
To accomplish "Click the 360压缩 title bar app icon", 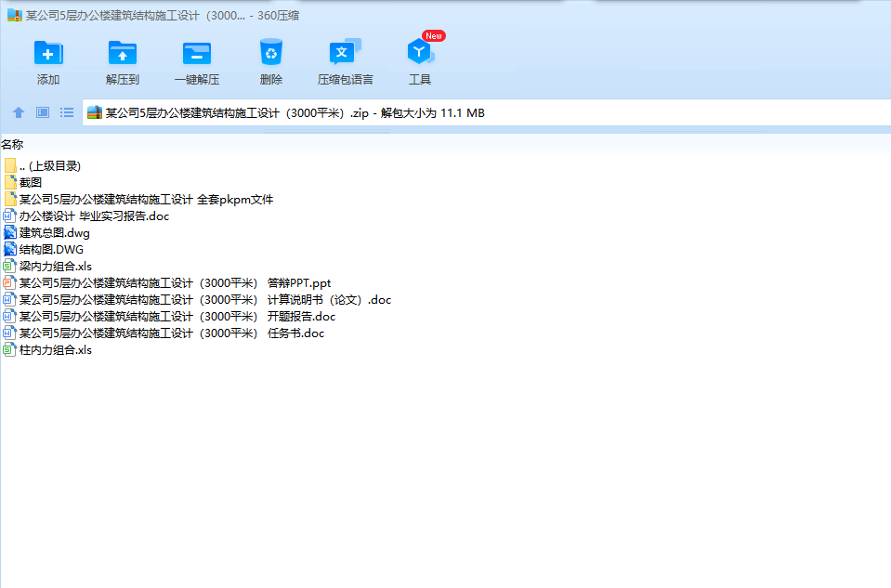I will [14, 16].
